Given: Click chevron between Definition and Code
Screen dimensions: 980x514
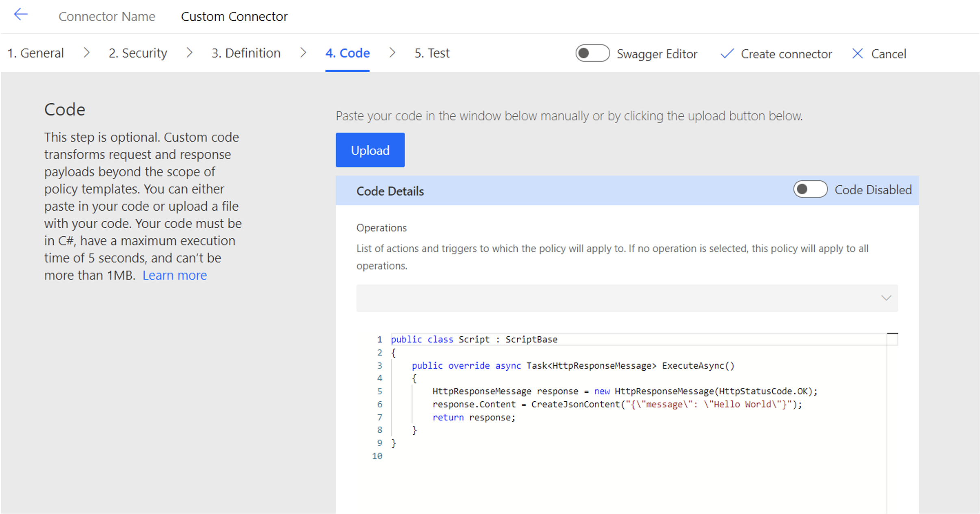Looking at the screenshot, I should click(x=303, y=52).
